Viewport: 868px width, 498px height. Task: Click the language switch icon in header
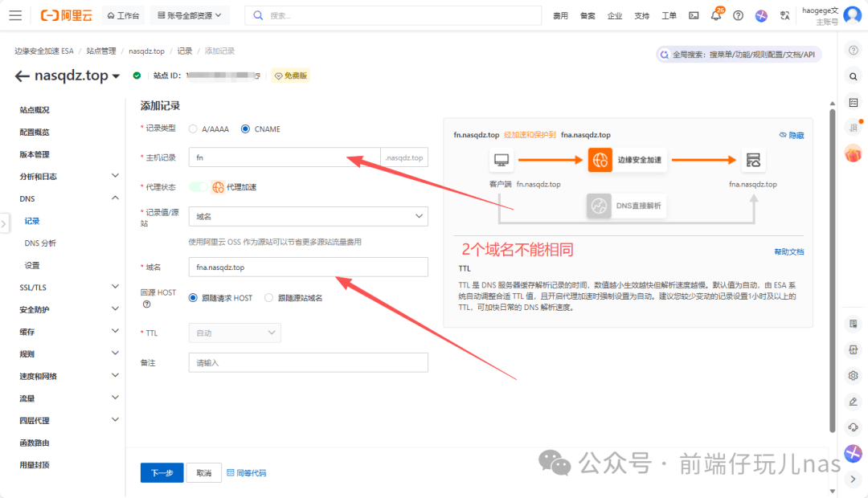784,15
